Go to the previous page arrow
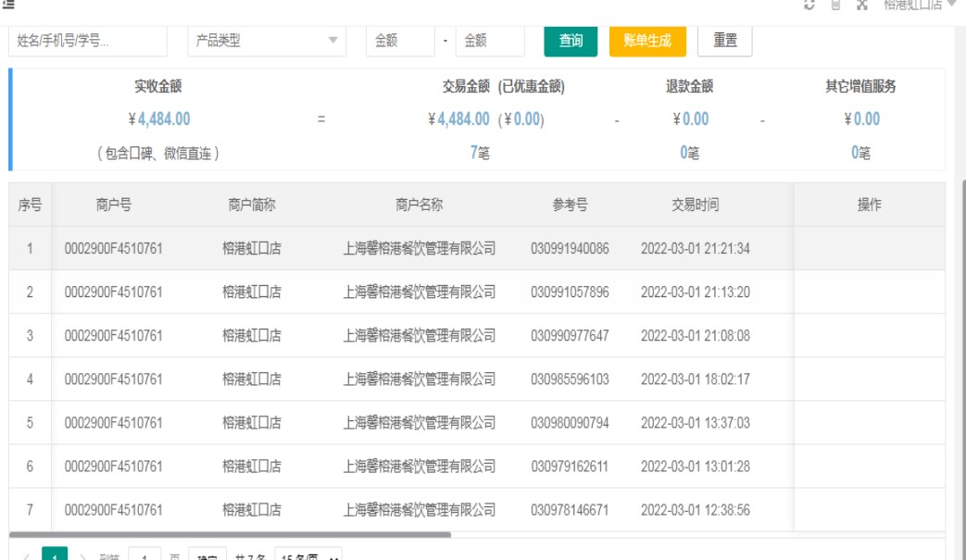Screen dimensions: 966x560 click(x=26, y=557)
